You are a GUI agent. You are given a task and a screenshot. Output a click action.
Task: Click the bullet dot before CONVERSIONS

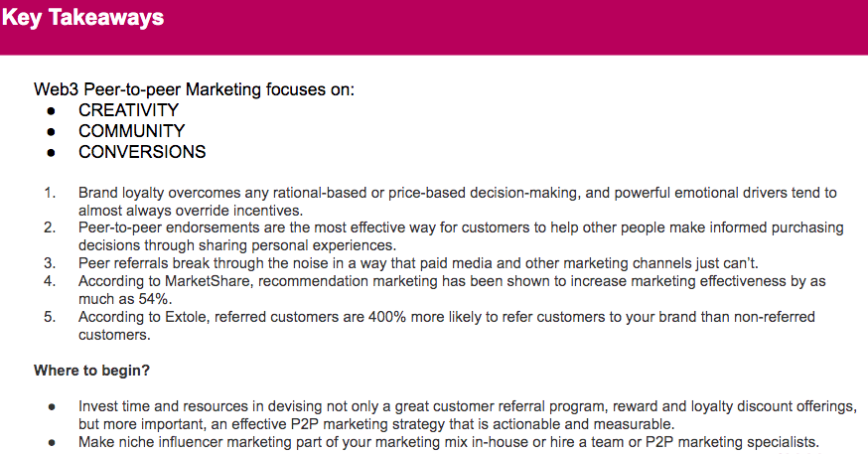pyautogui.click(x=51, y=153)
